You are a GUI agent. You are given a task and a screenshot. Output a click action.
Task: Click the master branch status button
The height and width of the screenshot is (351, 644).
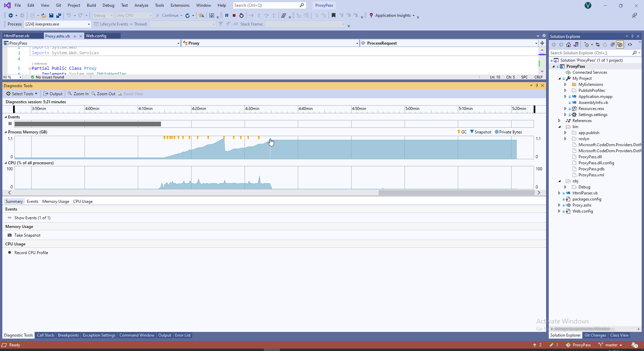(610, 345)
